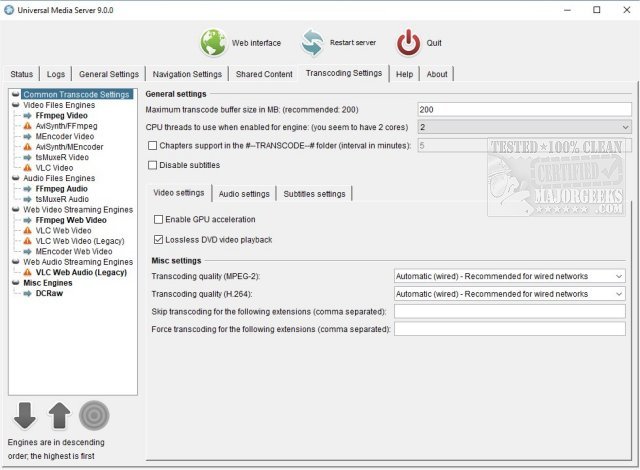Click the Universal Media Server title bar icon
The height and width of the screenshot is (470, 640).
(9, 10)
